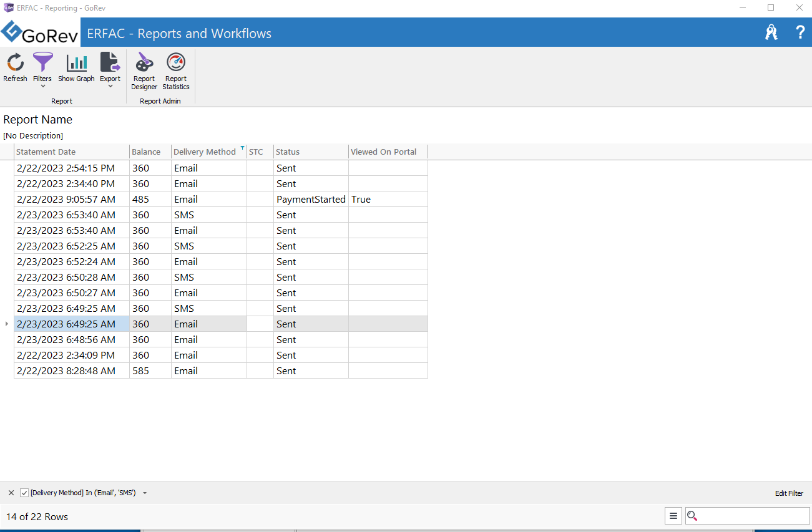Select the 485 balance cell

tap(150, 200)
